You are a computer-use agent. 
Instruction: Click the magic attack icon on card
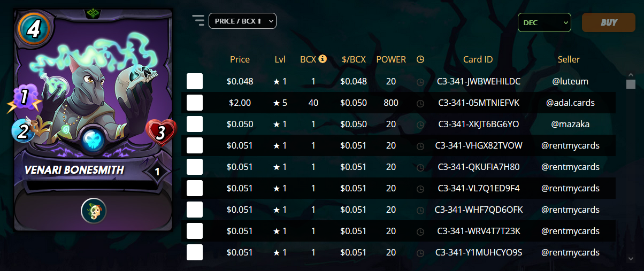pyautogui.click(x=24, y=99)
